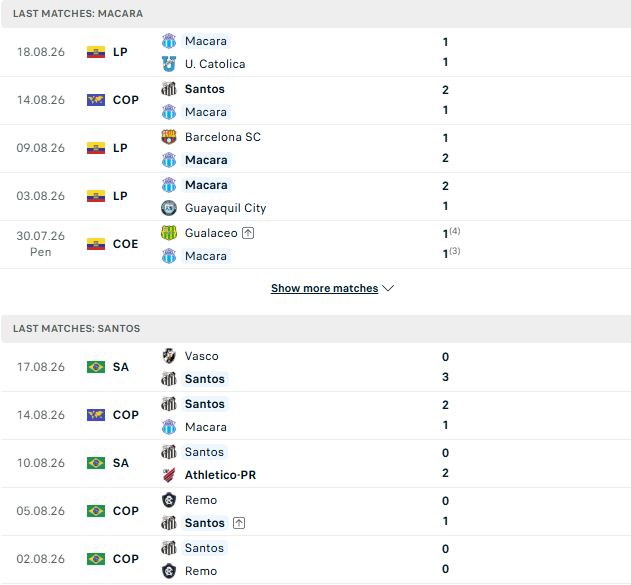The image size is (631, 585).
Task: Click the advancing arrow icon beside Santos
Action: 239,523
